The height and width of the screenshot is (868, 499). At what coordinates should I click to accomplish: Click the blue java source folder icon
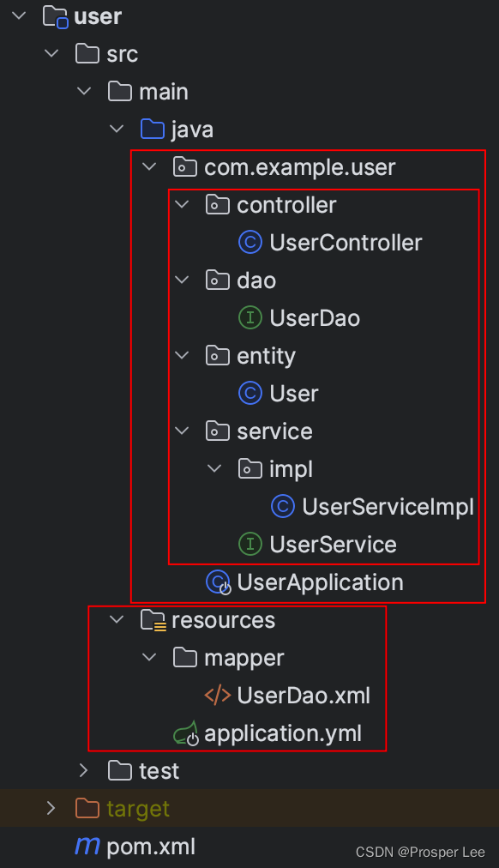pos(153,130)
